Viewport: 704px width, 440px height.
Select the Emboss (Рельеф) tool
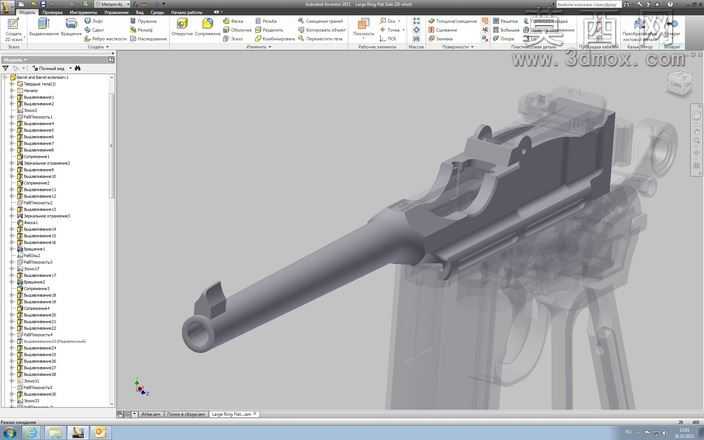pyautogui.click(x=141, y=30)
